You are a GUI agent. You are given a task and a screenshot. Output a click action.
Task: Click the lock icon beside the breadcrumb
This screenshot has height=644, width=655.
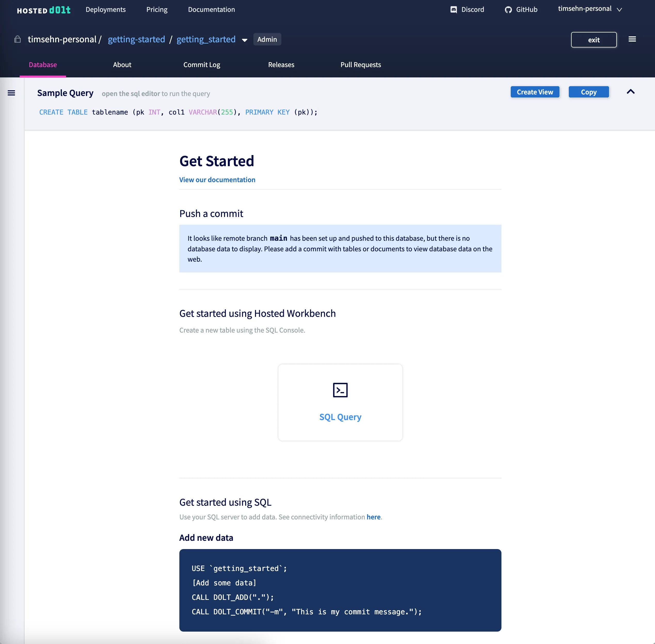[x=17, y=39]
